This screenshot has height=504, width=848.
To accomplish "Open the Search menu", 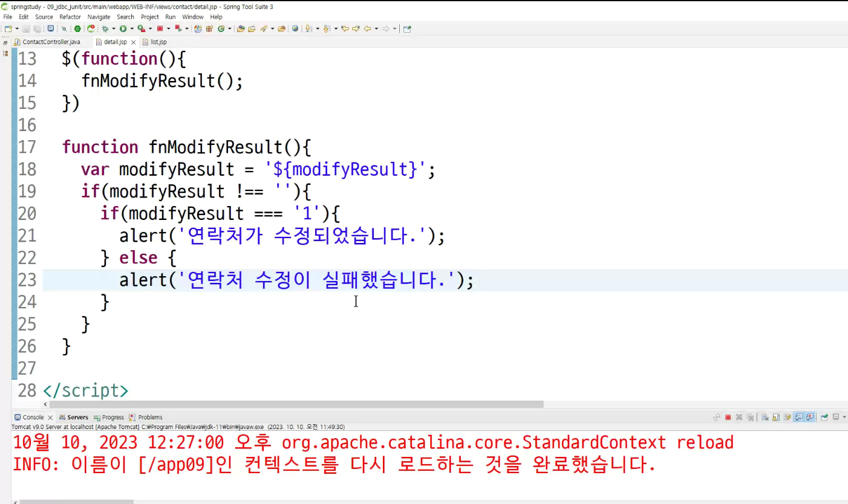I will click(x=126, y=17).
